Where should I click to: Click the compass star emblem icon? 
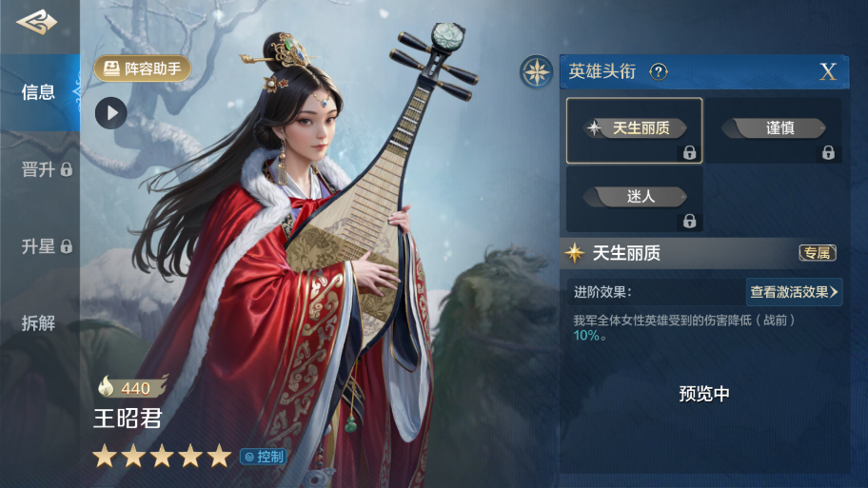click(537, 72)
